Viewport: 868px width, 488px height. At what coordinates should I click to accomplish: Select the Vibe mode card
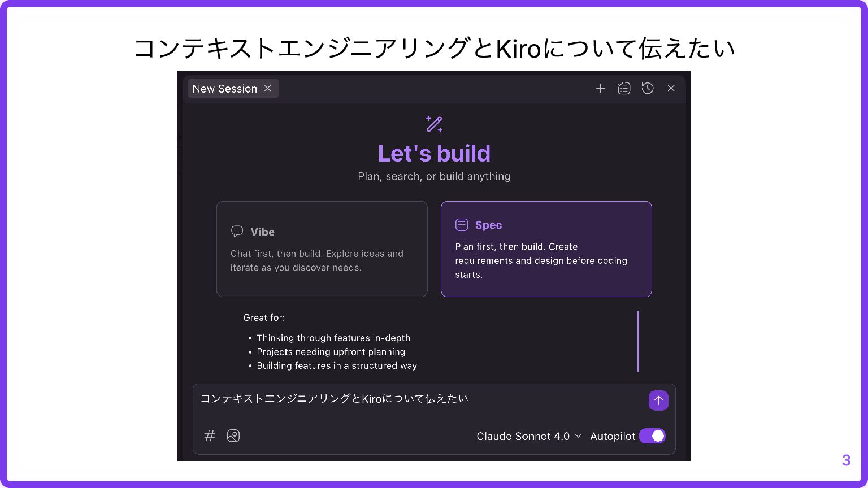[x=322, y=249]
